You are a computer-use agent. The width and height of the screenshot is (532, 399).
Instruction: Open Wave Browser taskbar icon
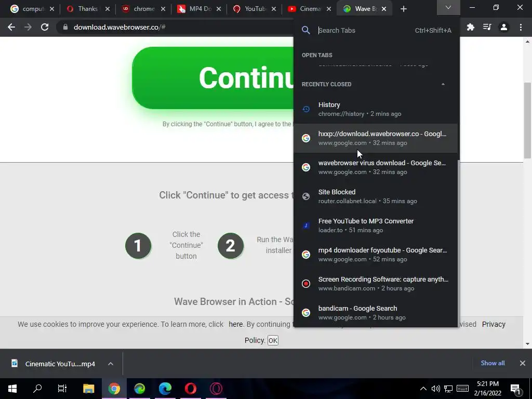click(139, 389)
